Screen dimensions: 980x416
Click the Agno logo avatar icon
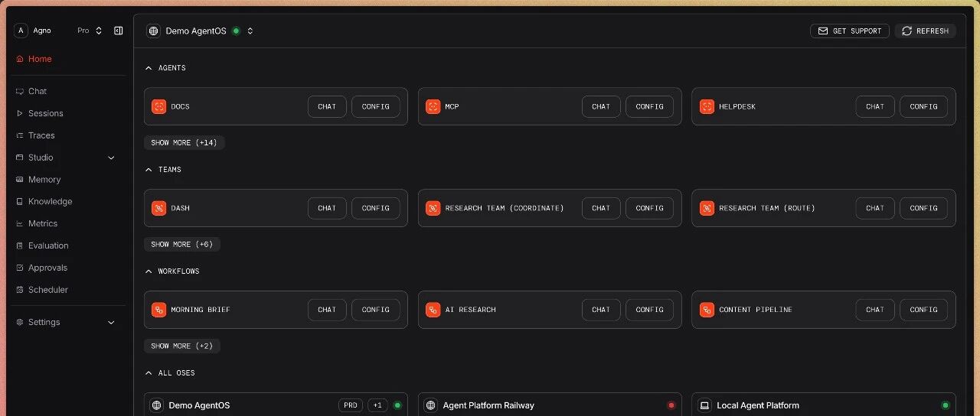pyautogui.click(x=21, y=31)
